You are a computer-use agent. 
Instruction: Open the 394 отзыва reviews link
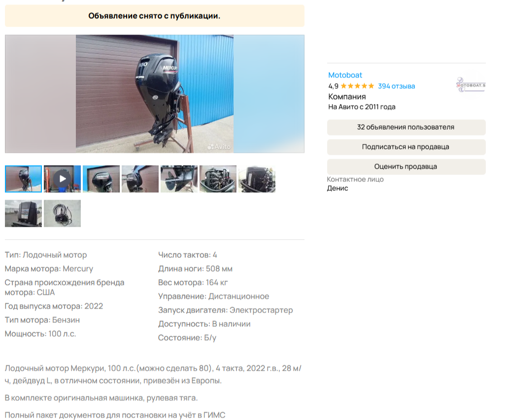click(396, 86)
